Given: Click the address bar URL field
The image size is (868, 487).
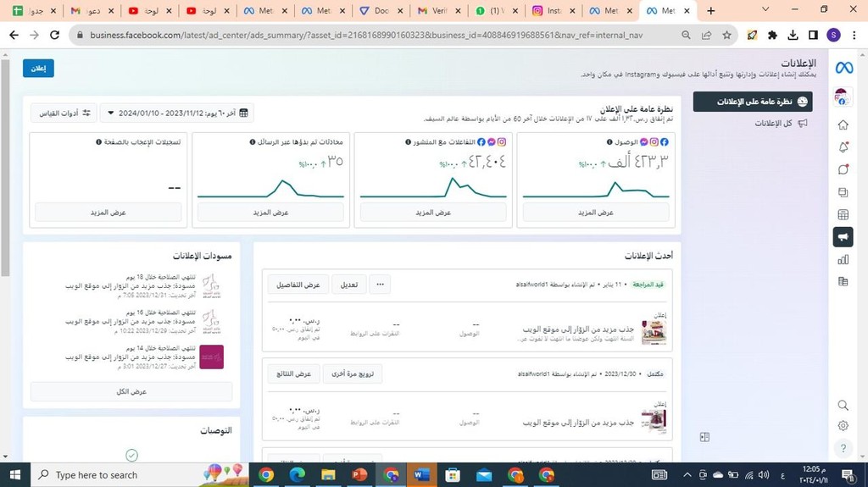Looking at the screenshot, I should [x=365, y=35].
